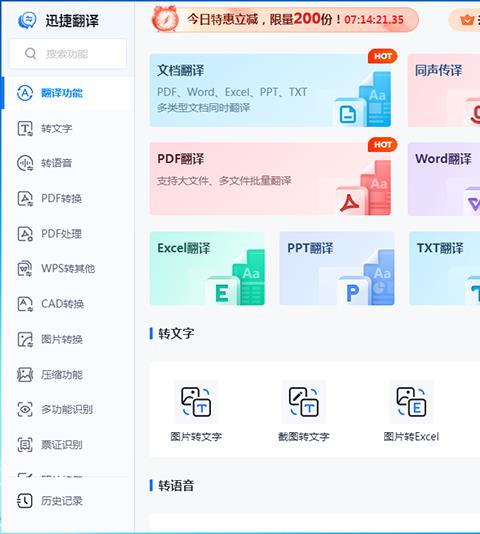
Task: Click the 图片转Excel label text
Action: tap(411, 437)
